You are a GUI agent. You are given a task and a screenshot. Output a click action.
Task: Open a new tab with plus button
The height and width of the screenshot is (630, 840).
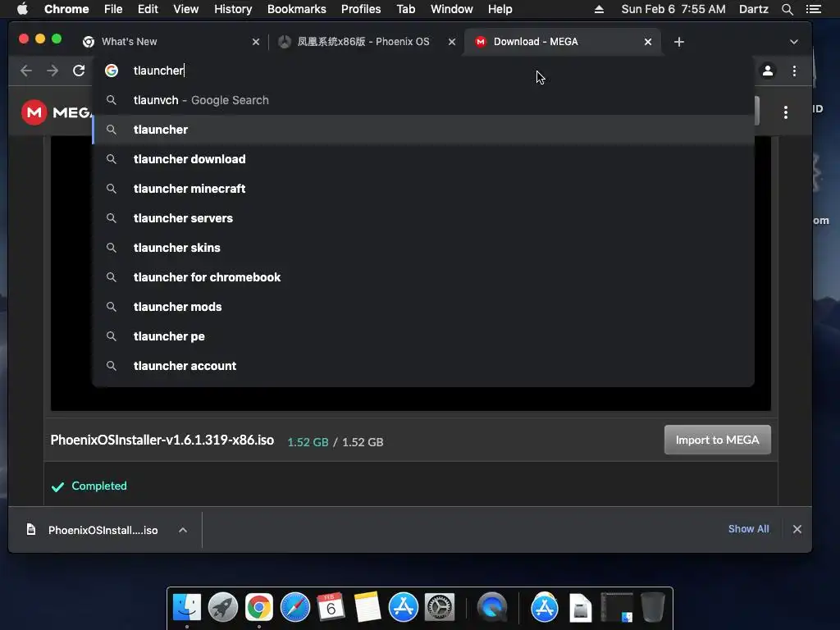click(678, 42)
